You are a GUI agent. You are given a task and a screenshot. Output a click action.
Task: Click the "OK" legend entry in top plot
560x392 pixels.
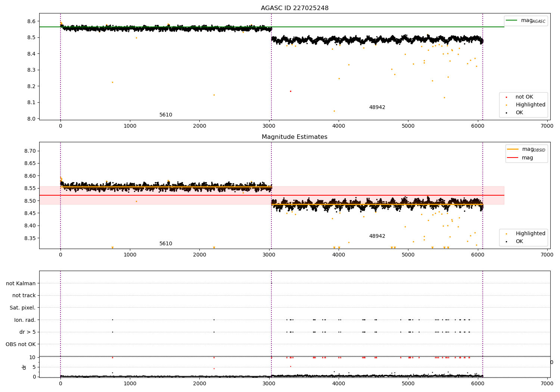pos(519,113)
